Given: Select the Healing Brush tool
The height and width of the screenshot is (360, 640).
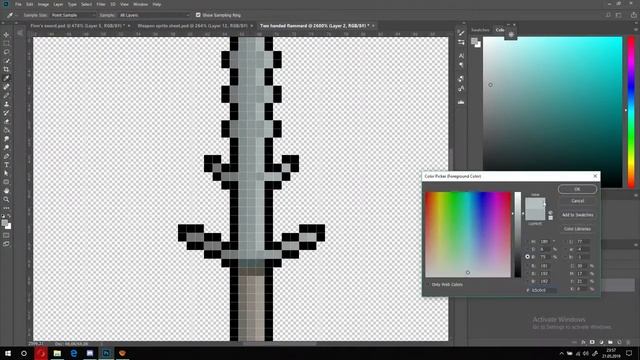Looking at the screenshot, I should 6,87.
